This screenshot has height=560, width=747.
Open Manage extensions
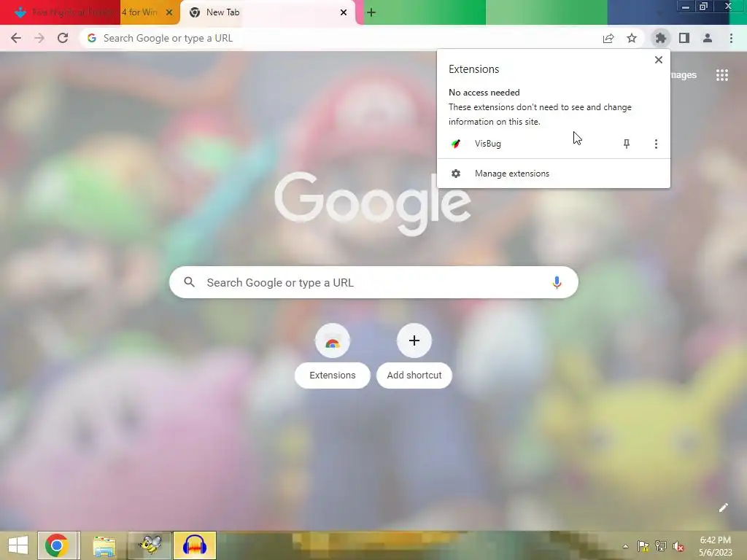pos(554,174)
